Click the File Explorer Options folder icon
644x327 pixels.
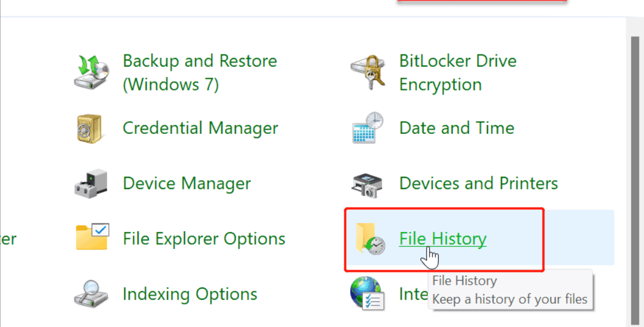[92, 237]
